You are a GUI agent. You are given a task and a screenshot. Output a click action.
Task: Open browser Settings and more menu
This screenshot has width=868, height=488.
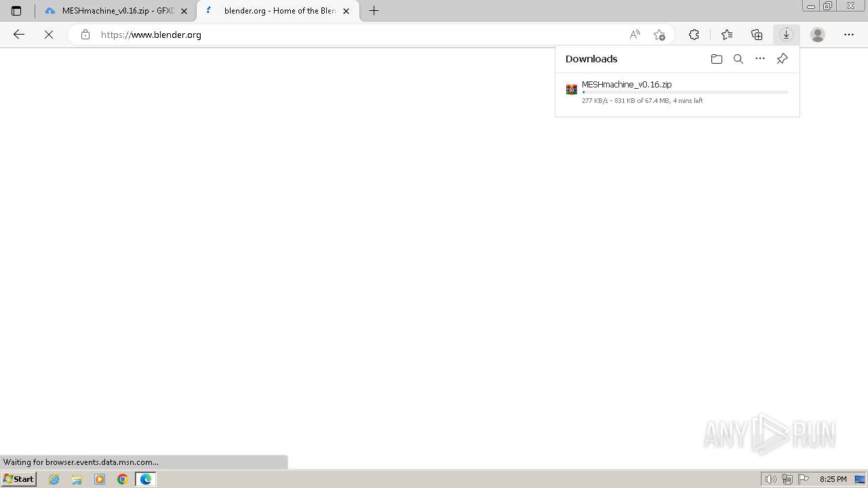tap(849, 35)
